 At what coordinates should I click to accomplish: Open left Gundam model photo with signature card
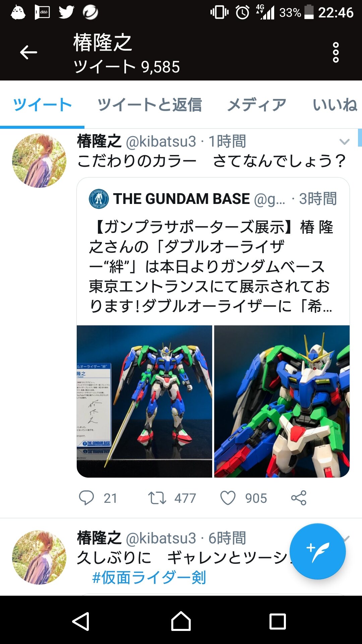[x=144, y=401]
